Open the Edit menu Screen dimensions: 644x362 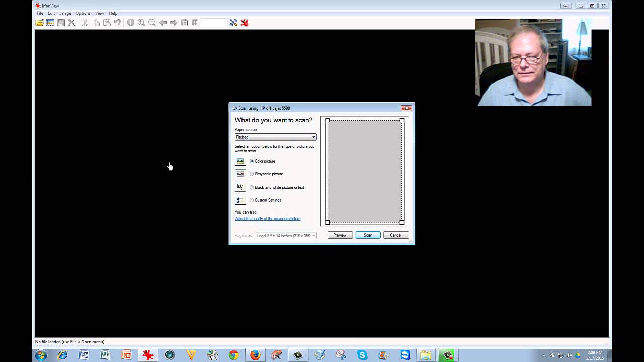point(51,13)
